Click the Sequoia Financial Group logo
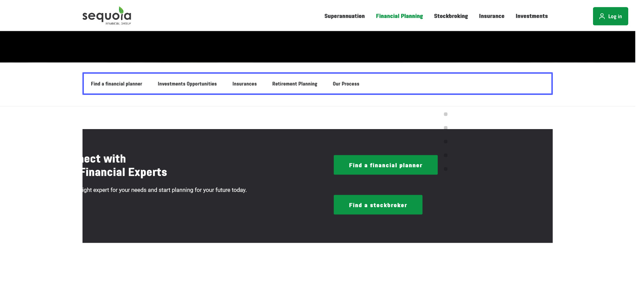The image size is (644, 285). point(107,16)
